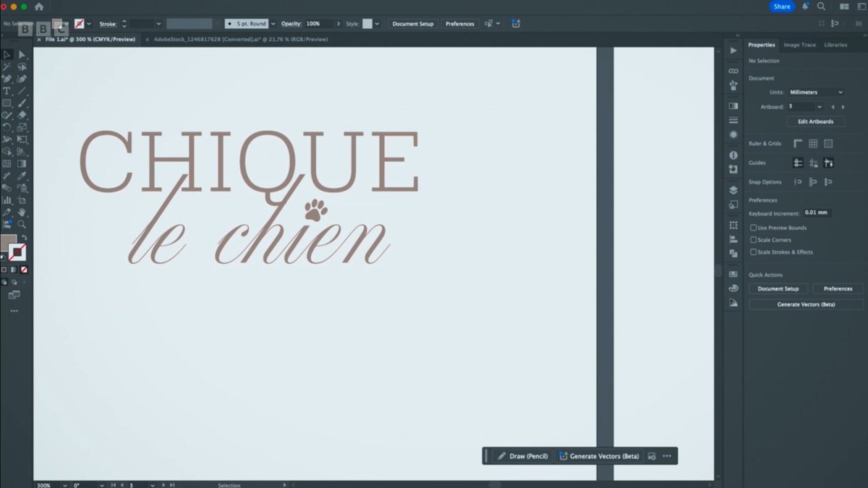Select the Type tool

tap(7, 91)
